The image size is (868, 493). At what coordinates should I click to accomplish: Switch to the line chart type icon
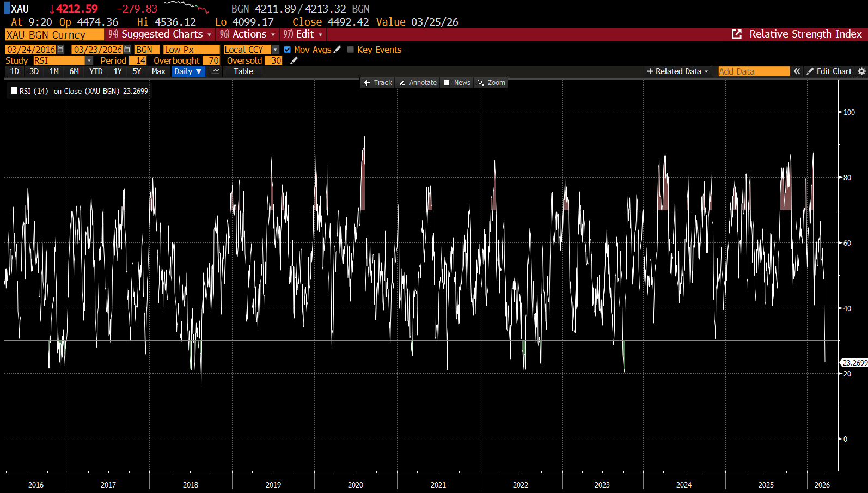(x=216, y=71)
